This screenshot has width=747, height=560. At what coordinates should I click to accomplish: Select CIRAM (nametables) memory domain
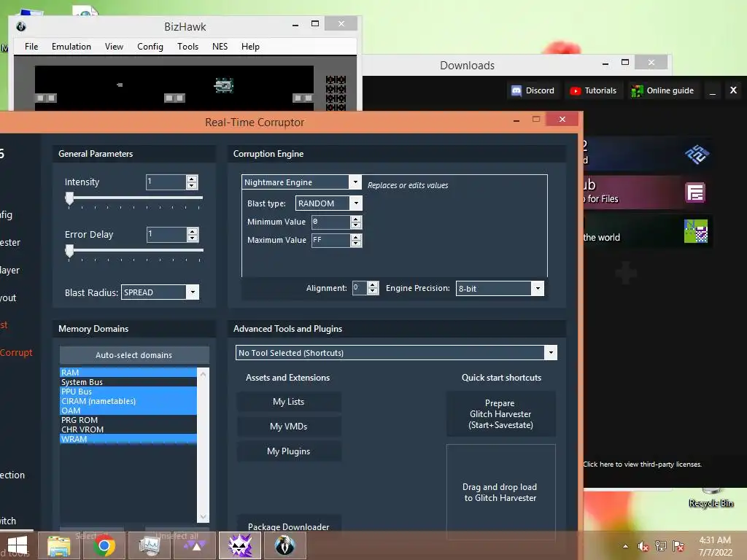(128, 401)
